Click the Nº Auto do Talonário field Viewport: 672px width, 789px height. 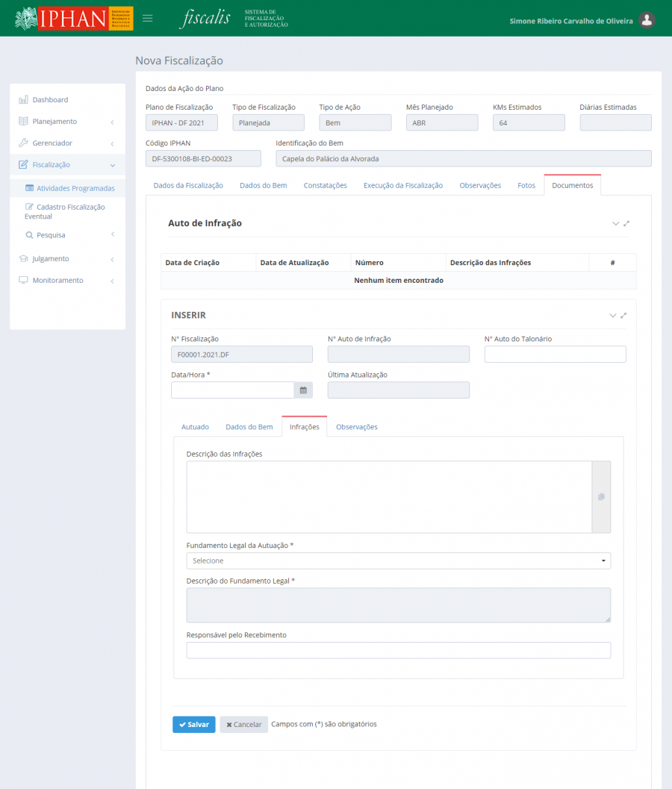tap(555, 355)
